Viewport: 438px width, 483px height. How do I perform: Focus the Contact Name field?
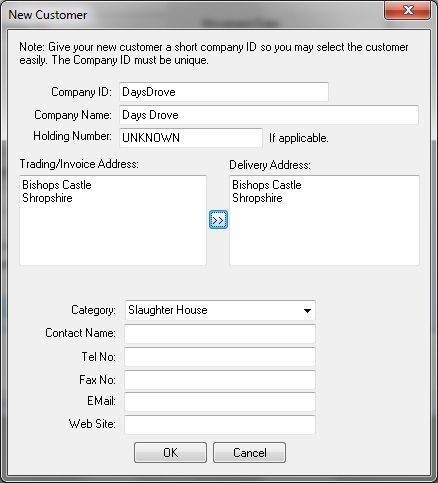[x=220, y=334]
